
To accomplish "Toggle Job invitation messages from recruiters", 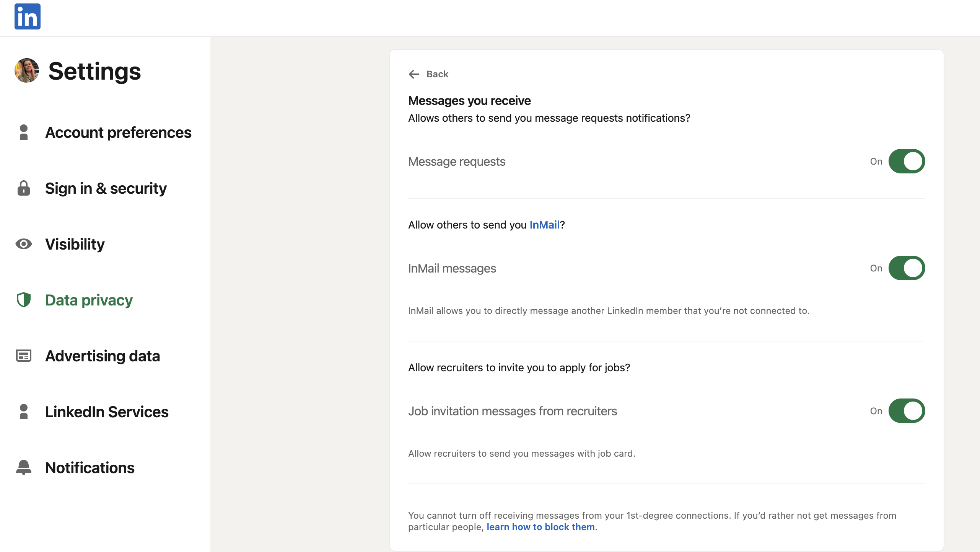I will [907, 411].
